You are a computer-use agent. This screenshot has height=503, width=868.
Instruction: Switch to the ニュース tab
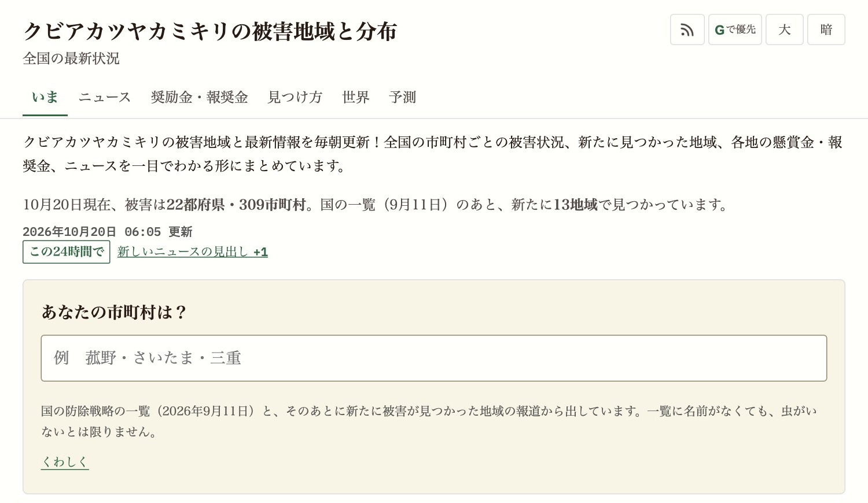click(x=105, y=97)
